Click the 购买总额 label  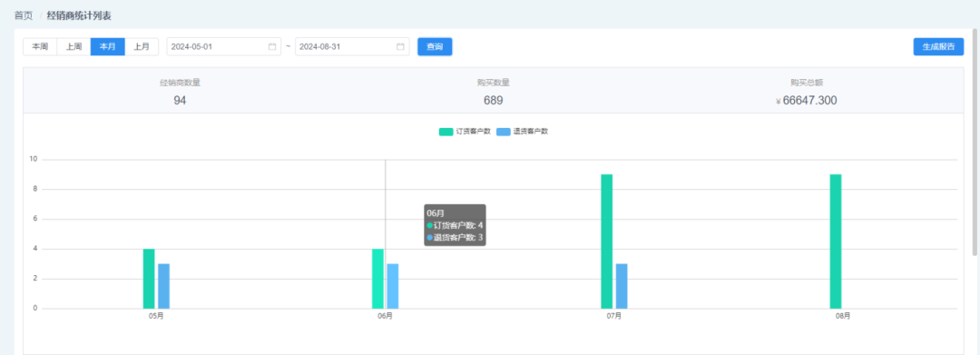pyautogui.click(x=807, y=83)
